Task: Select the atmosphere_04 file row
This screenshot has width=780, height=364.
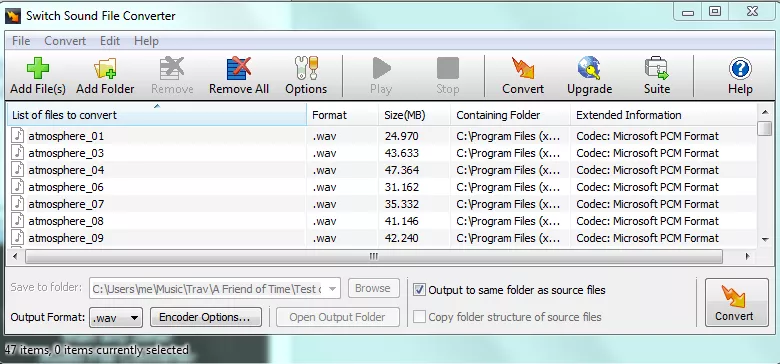Action: pos(382,170)
